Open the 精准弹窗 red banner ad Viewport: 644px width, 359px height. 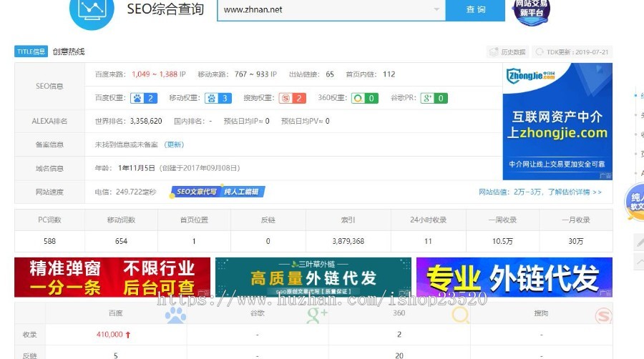112,277
